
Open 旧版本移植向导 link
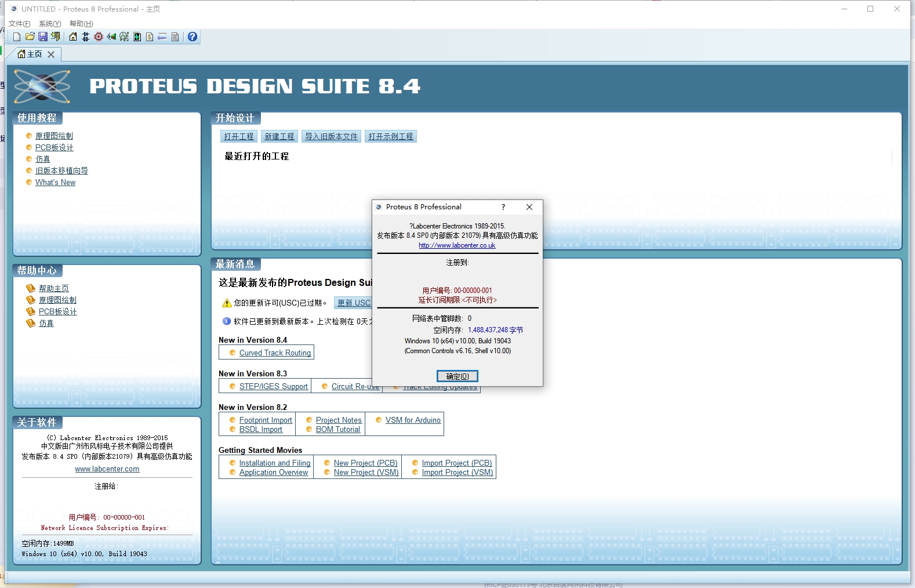[61, 170]
